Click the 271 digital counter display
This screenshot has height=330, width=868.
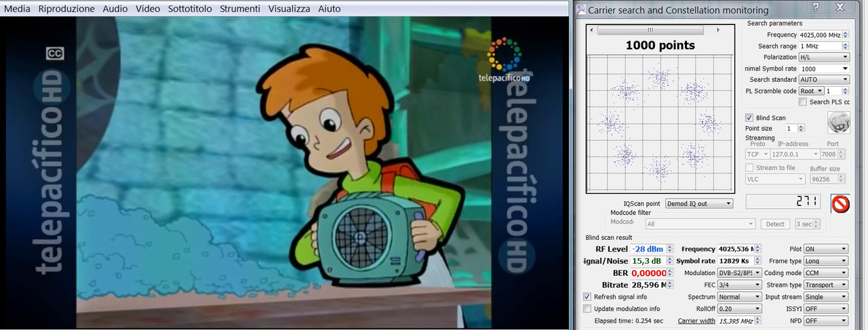coord(785,202)
